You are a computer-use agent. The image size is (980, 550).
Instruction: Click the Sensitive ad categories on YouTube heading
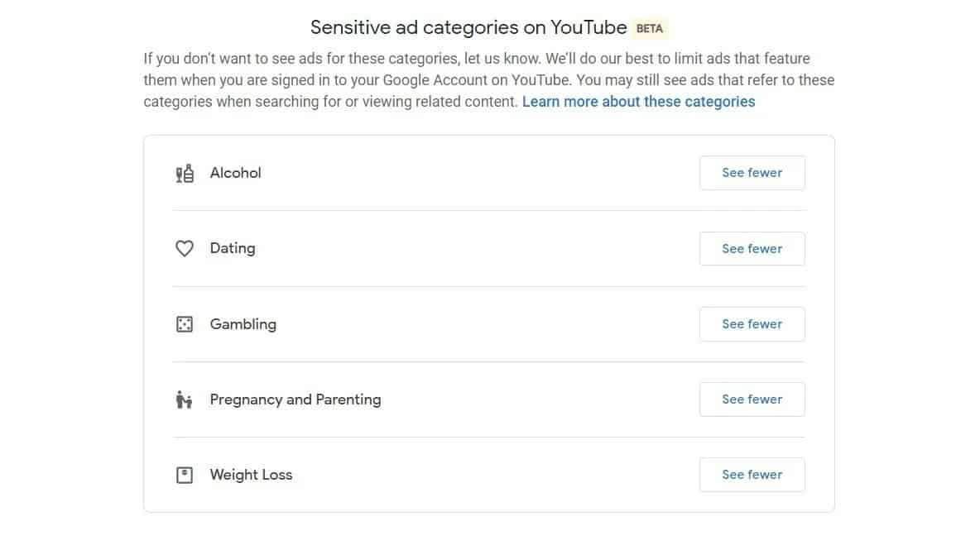[468, 27]
